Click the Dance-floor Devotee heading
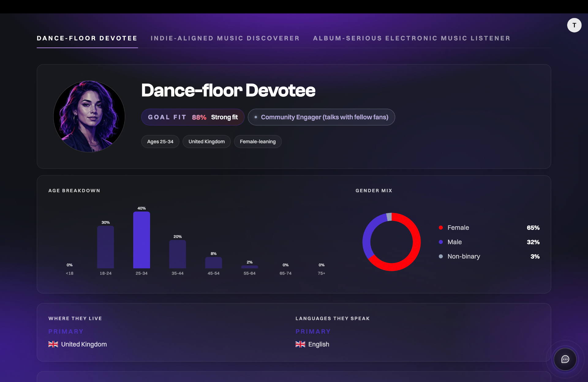 point(228,91)
